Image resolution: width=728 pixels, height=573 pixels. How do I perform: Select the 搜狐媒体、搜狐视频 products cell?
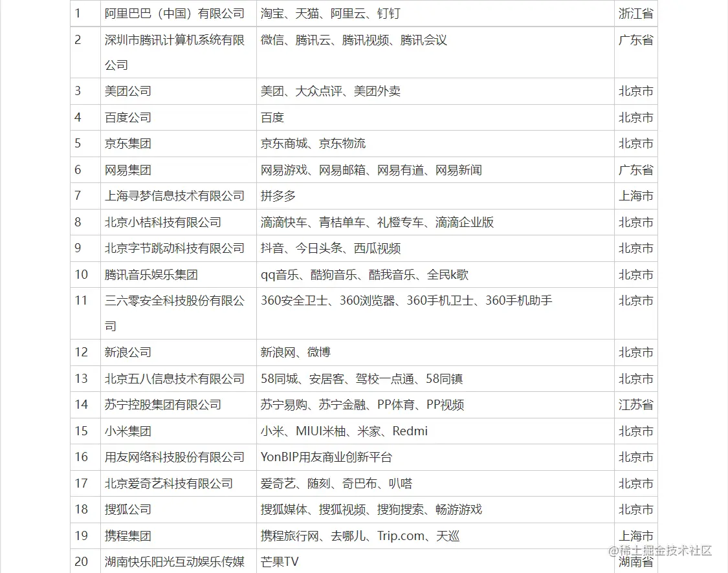tap(436, 510)
